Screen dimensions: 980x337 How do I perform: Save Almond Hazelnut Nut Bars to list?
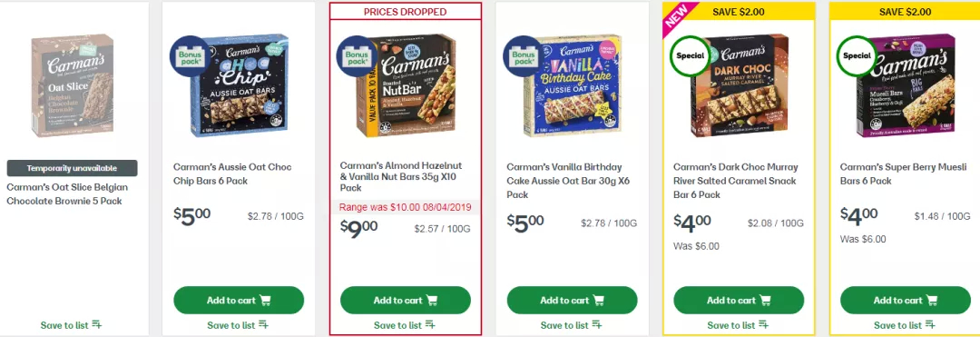pyautogui.click(x=405, y=325)
